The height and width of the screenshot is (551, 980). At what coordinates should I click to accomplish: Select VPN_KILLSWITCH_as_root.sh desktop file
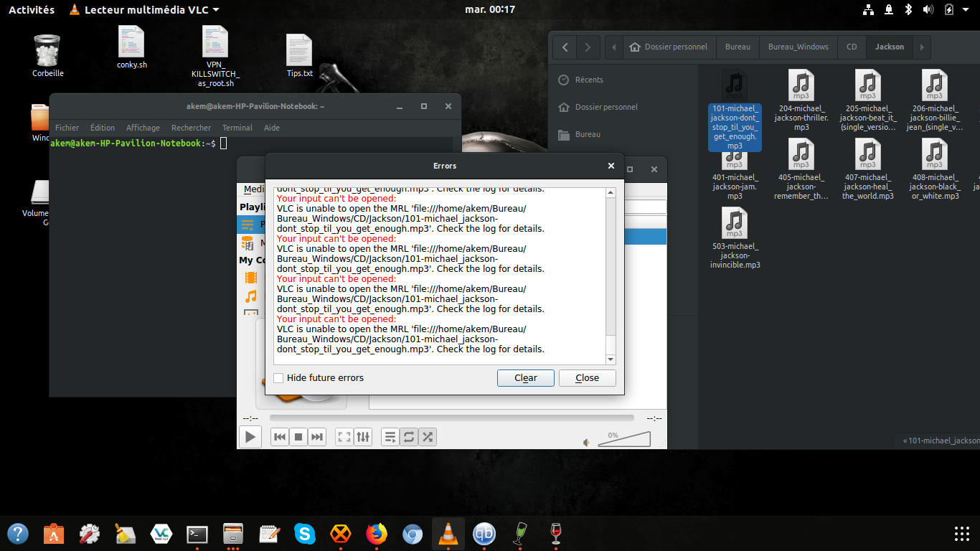coord(215,56)
